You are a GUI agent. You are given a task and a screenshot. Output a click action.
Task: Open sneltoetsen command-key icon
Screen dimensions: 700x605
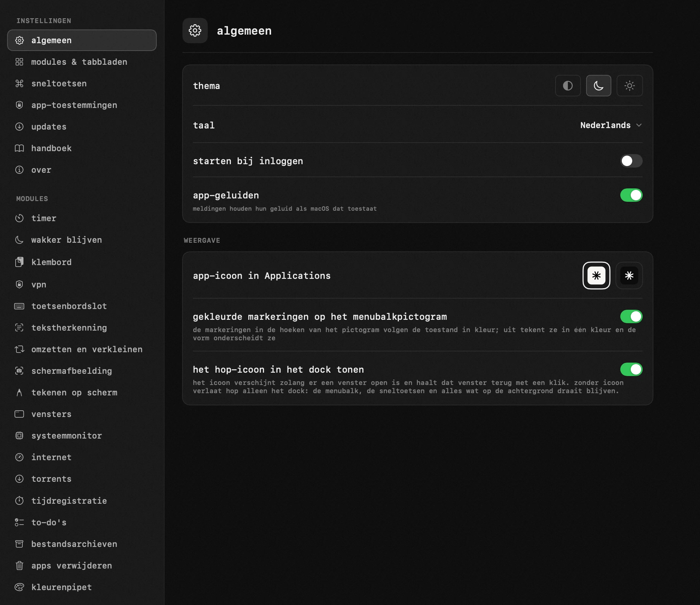[19, 83]
